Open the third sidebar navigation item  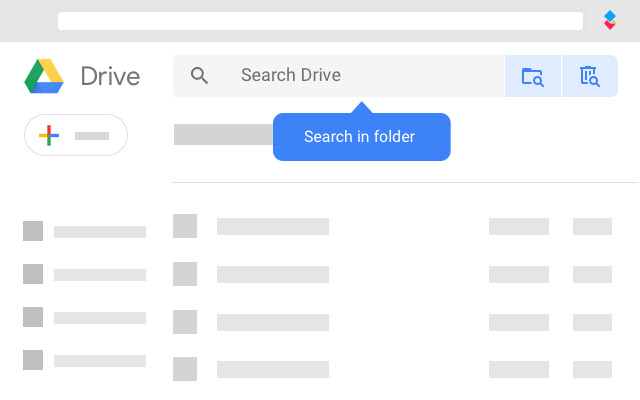pyautogui.click(x=84, y=317)
